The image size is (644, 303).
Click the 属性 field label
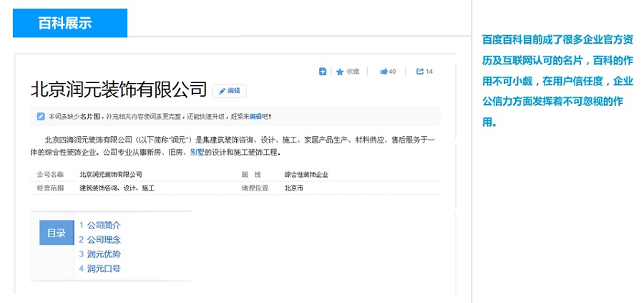(251, 175)
